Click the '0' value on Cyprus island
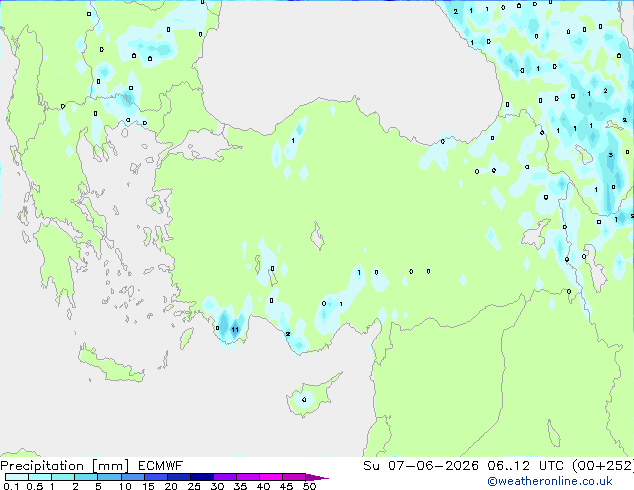Viewport: 634px width, 490px height. coord(304,400)
